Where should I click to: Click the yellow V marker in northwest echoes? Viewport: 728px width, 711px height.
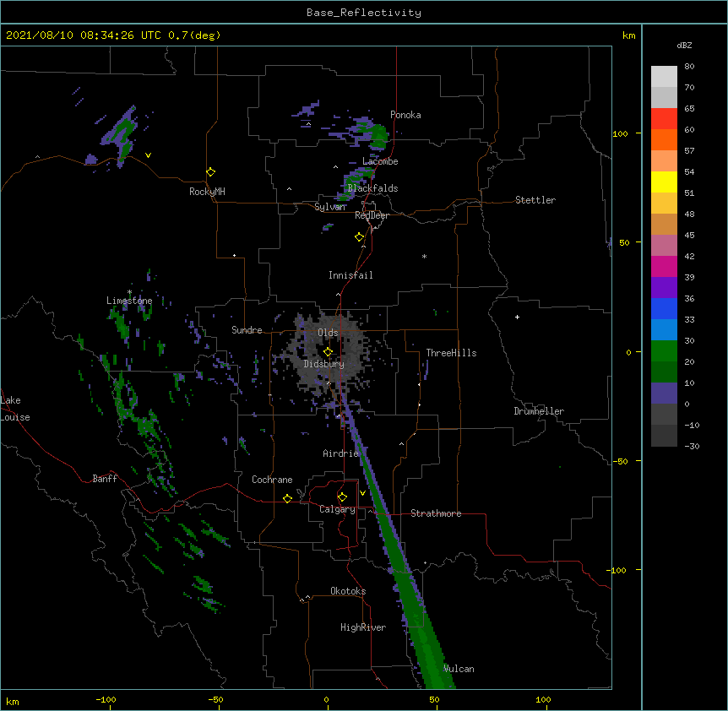click(148, 155)
